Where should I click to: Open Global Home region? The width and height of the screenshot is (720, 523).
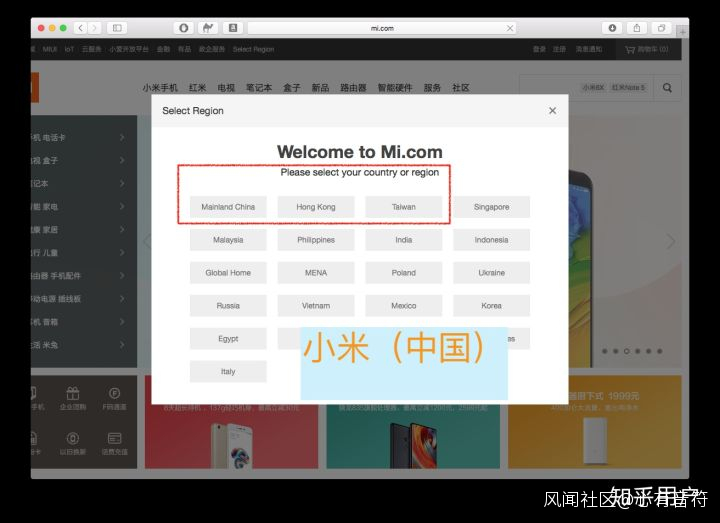(x=228, y=273)
